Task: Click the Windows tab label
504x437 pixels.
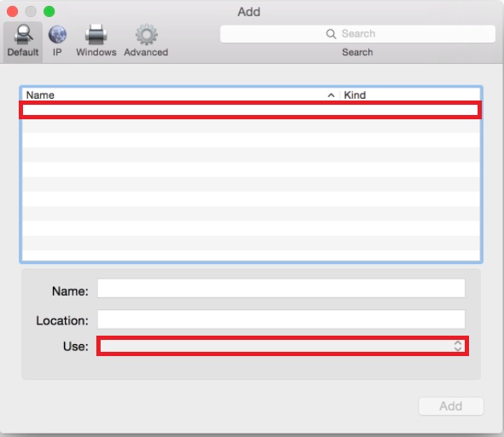Action: 96,52
